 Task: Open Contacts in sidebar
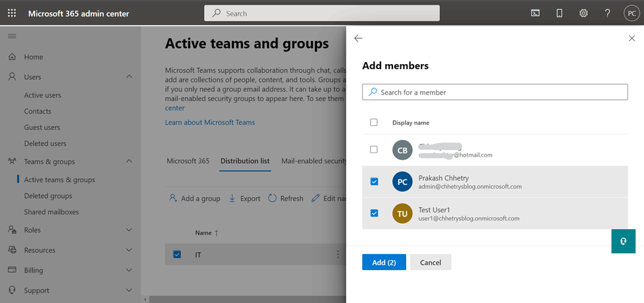tap(38, 112)
